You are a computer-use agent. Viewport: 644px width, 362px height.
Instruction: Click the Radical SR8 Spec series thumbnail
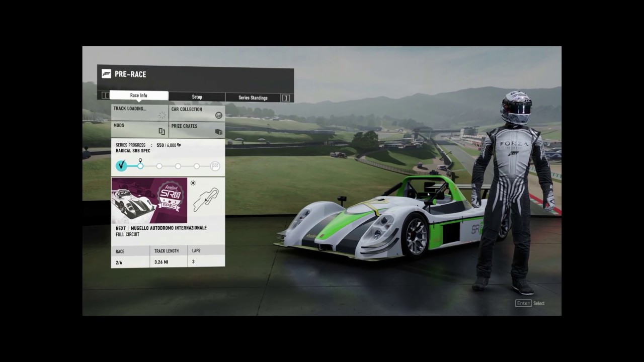(149, 201)
